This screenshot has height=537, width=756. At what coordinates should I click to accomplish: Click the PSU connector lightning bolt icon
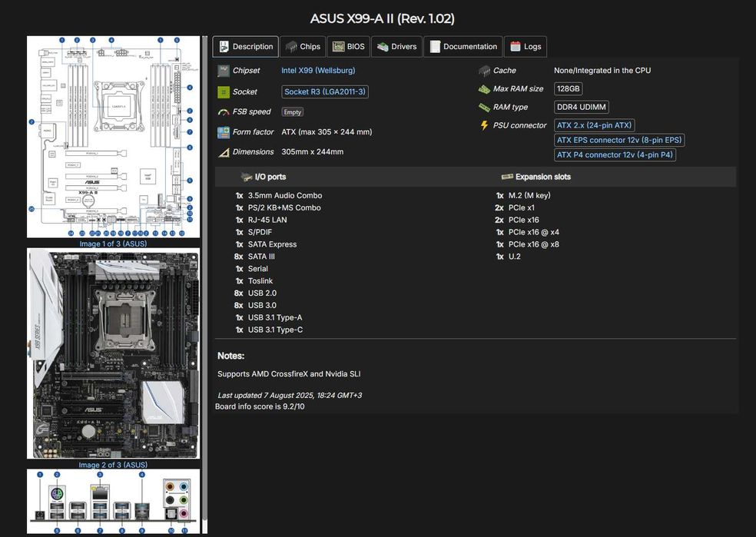(x=484, y=125)
